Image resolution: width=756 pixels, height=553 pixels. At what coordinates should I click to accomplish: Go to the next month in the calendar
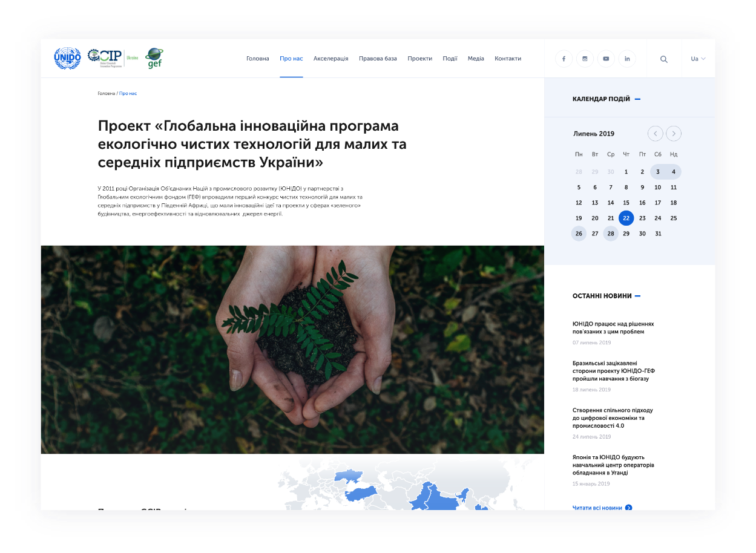pos(673,133)
